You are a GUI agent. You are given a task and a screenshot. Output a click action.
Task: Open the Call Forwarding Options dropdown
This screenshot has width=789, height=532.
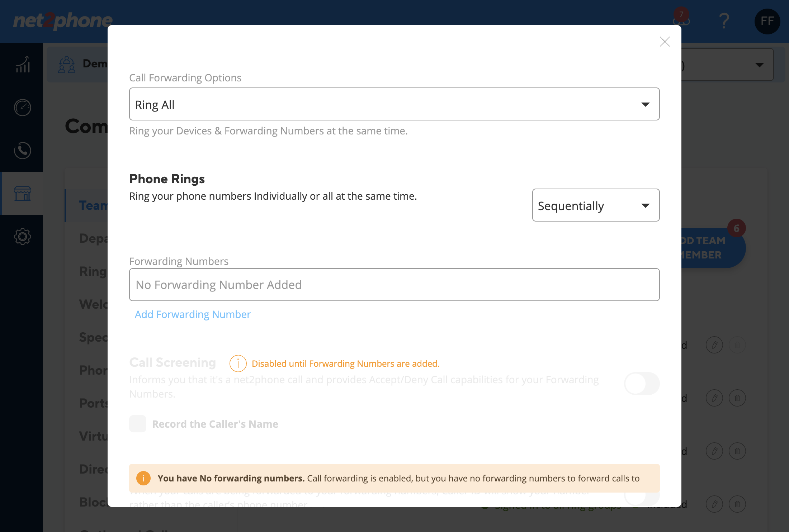(394, 104)
